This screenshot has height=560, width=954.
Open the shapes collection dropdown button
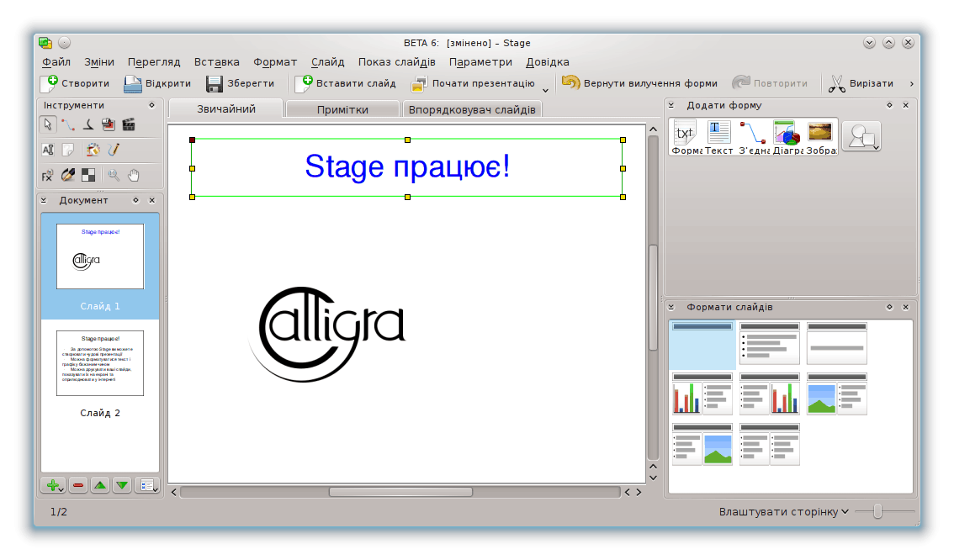[x=861, y=136]
